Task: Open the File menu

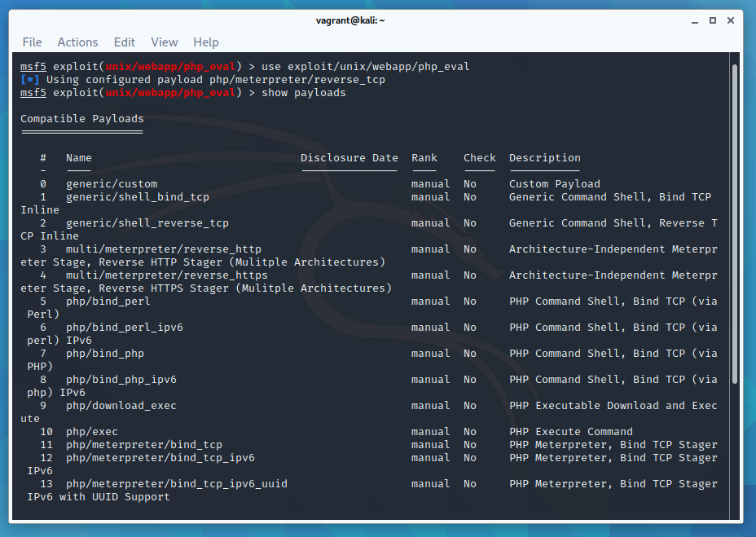Action: (x=32, y=42)
